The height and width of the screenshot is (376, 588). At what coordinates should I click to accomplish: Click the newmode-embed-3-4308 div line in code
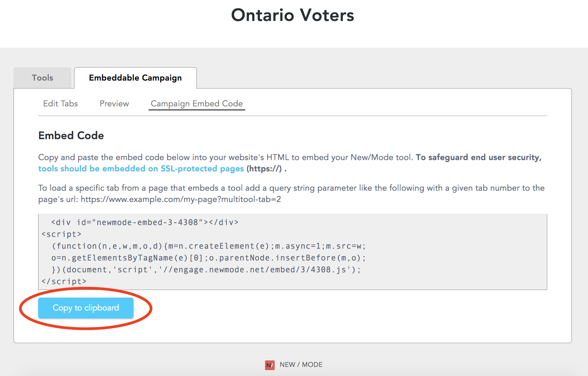click(145, 222)
